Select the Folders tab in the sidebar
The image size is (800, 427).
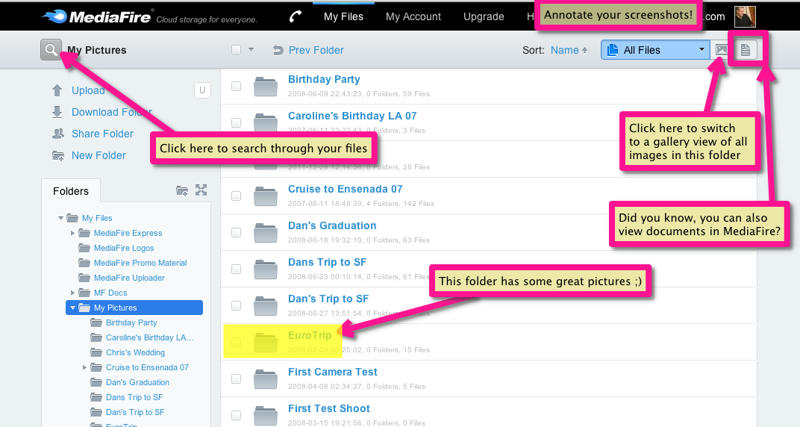(70, 191)
